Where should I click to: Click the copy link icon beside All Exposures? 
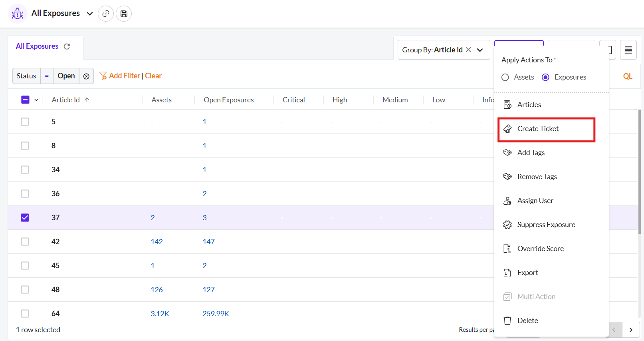coord(106,14)
